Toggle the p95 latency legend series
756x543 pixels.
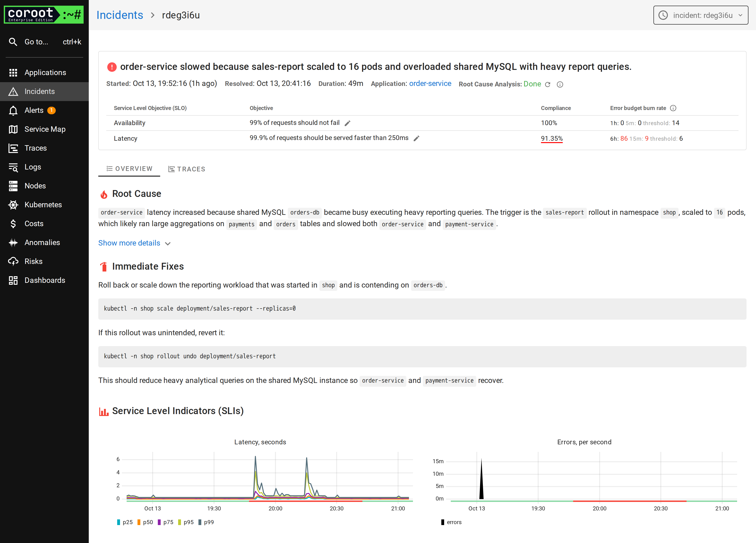click(x=186, y=522)
